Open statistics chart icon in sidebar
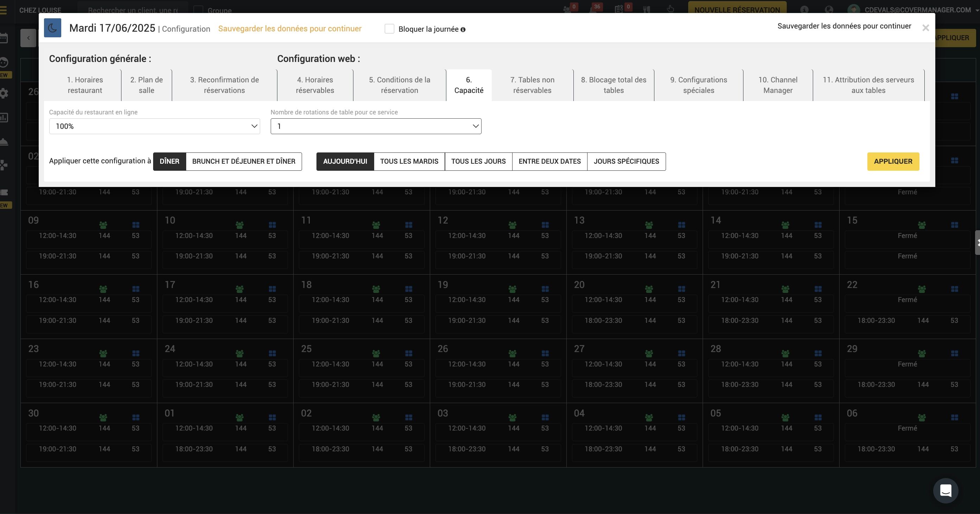 pyautogui.click(x=4, y=117)
